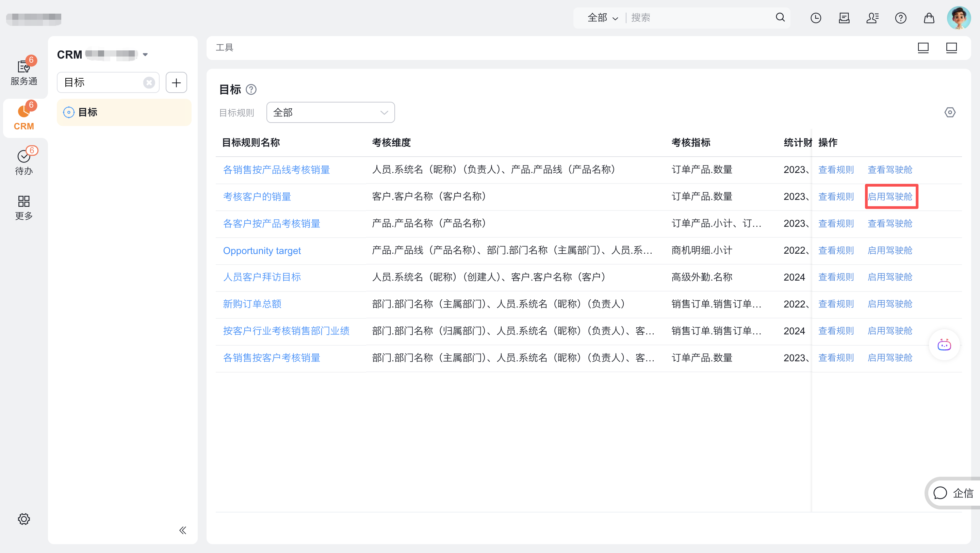Open the app store bag icon
This screenshot has width=980, height=553.
[x=928, y=17]
